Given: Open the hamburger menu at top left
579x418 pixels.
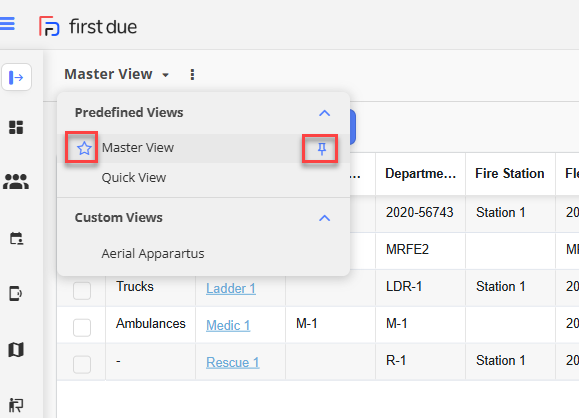Looking at the screenshot, I should tap(7, 24).
